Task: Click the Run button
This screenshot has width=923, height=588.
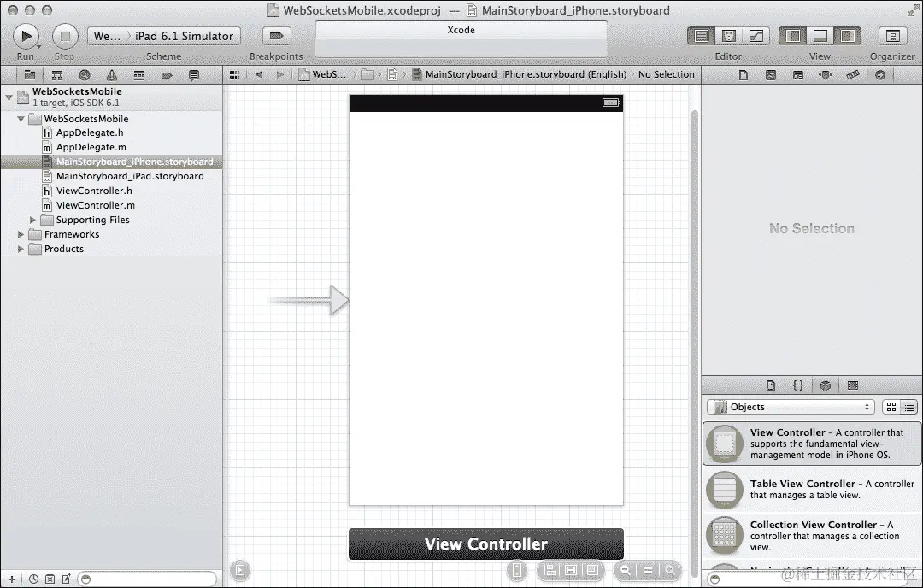Action: click(x=25, y=36)
